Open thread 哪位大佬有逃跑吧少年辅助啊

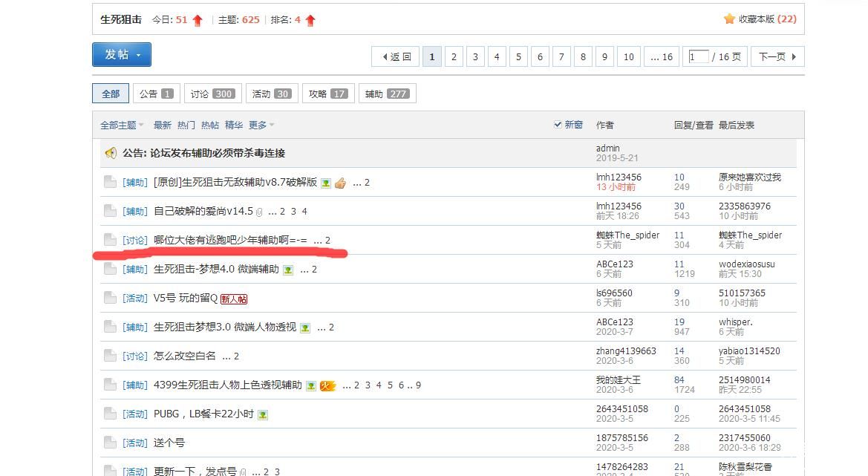tap(230, 240)
